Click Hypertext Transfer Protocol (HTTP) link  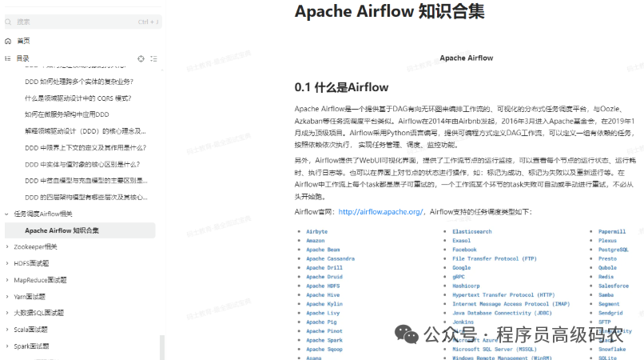click(x=503, y=295)
